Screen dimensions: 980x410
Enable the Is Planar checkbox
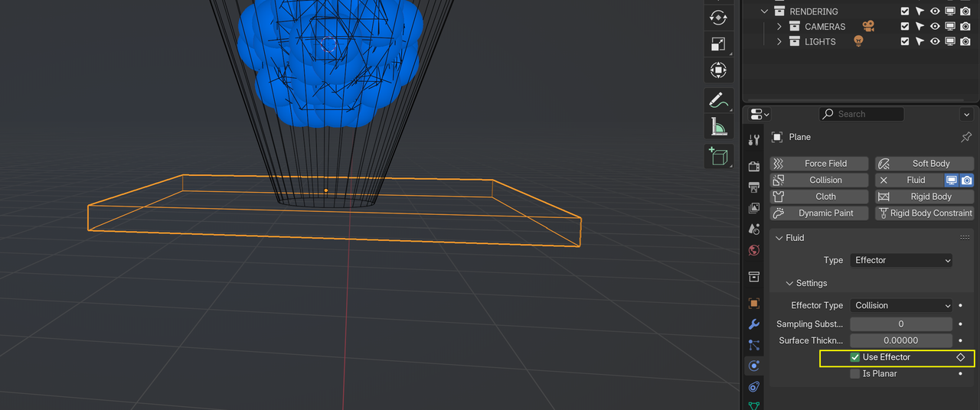click(x=854, y=374)
